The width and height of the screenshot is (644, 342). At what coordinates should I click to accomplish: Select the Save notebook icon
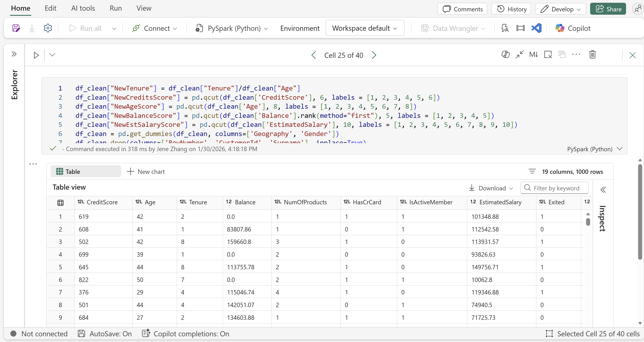click(16, 28)
